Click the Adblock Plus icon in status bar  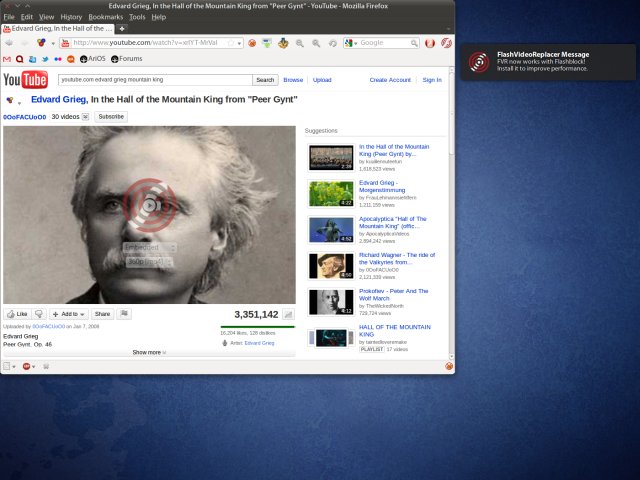click(x=27, y=366)
